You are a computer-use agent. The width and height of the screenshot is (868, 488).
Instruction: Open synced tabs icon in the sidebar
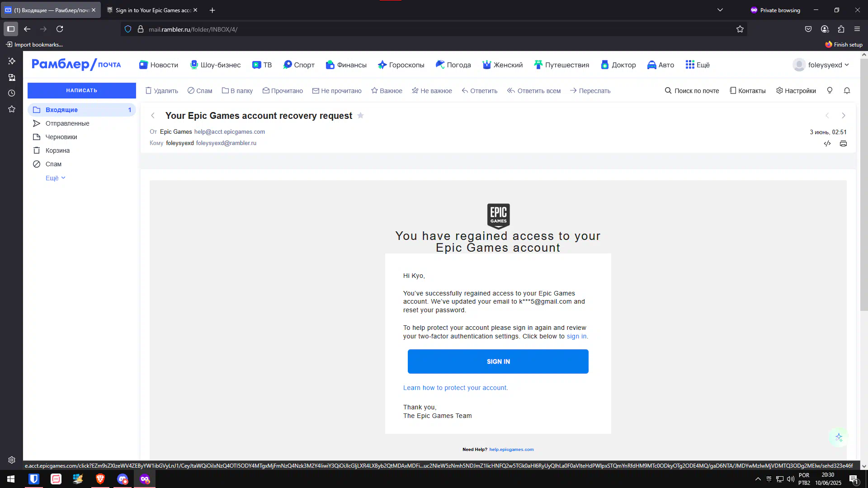pos(12,77)
